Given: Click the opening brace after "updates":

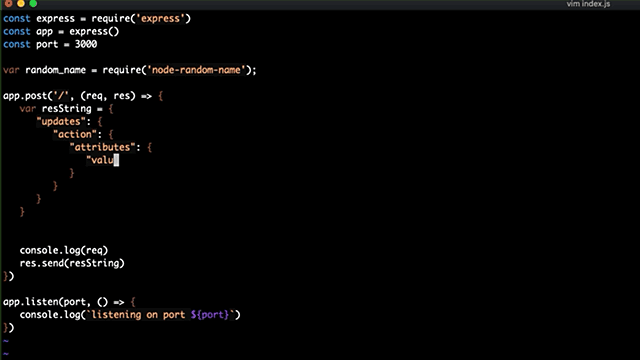Looking at the screenshot, I should (x=100, y=122).
